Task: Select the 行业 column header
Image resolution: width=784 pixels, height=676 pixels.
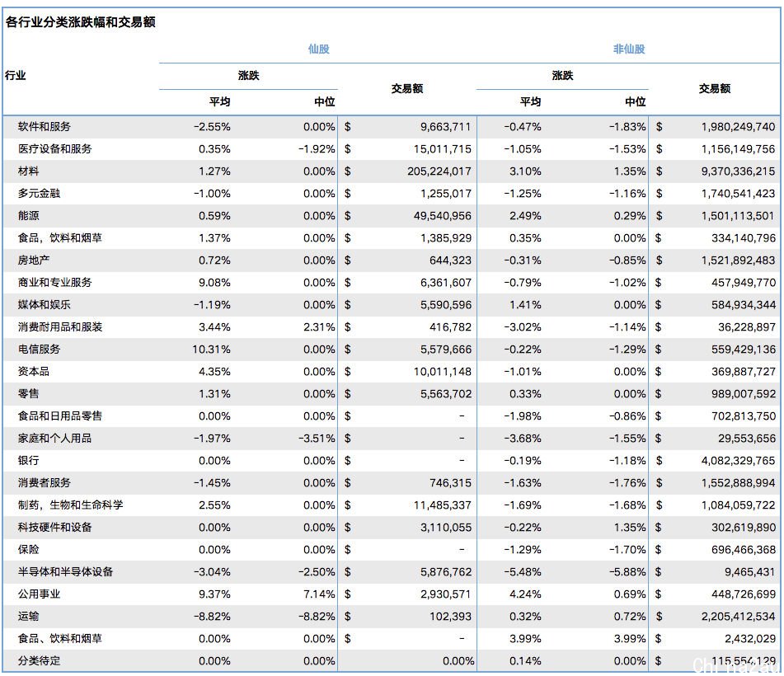Action: point(15,76)
